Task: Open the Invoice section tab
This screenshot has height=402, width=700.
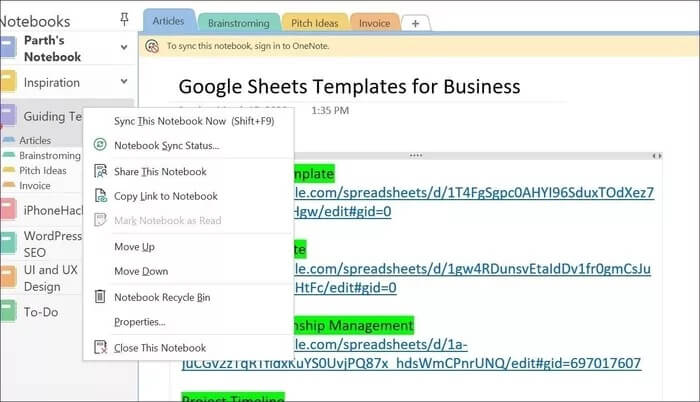Action: pos(375,23)
